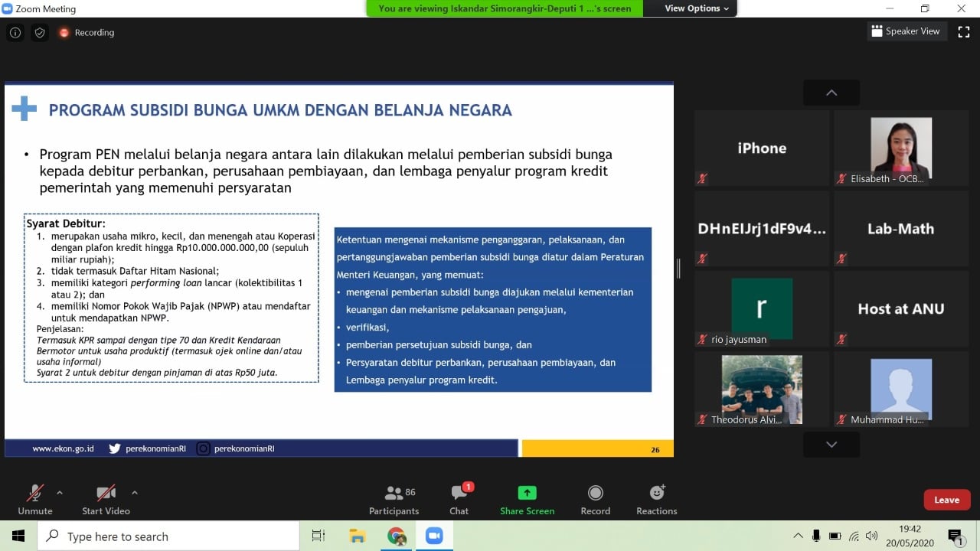The width and height of the screenshot is (980, 551).
Task: Click the Zoom icon on the taskbar
Action: pyautogui.click(x=433, y=536)
